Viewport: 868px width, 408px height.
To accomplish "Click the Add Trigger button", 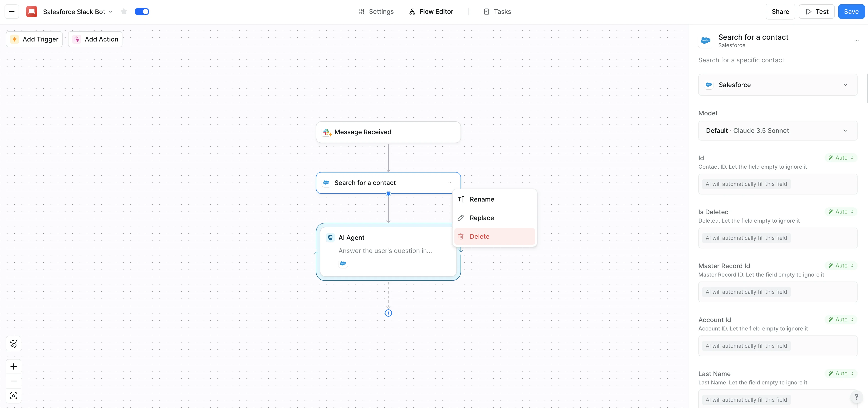I will [34, 39].
